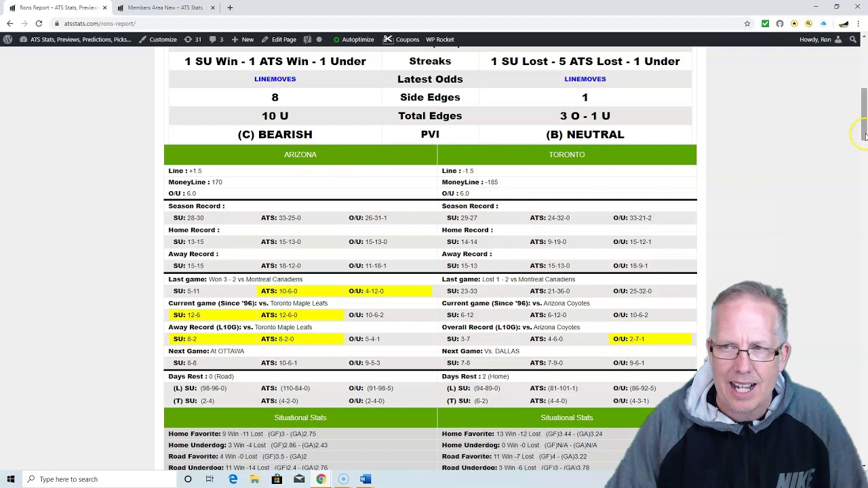Screen dimensions: 868x488
Task: Click the 3 O - 1 U Total Edges value
Action: tap(585, 116)
